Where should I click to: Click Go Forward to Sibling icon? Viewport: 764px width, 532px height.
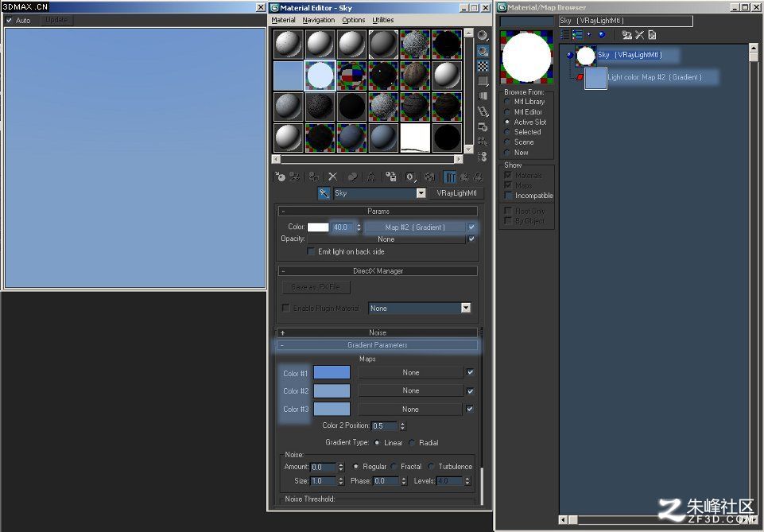click(x=478, y=177)
